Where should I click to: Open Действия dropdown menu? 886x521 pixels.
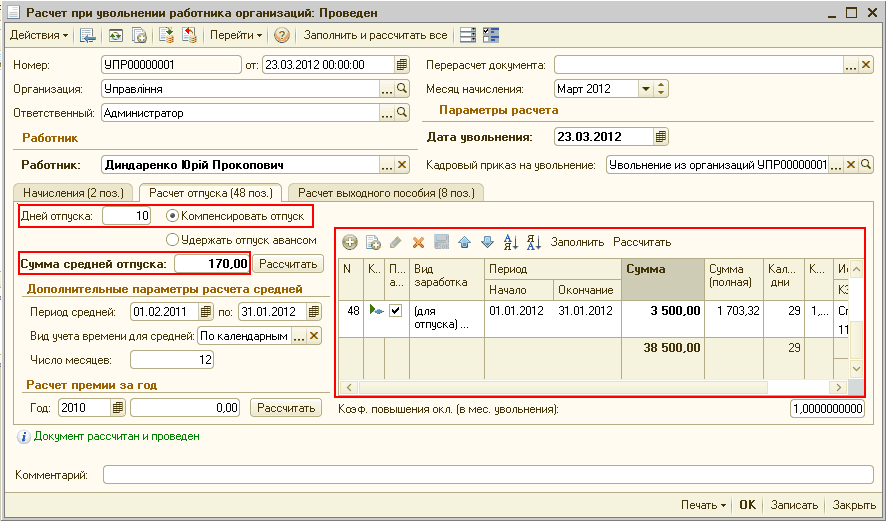point(39,35)
